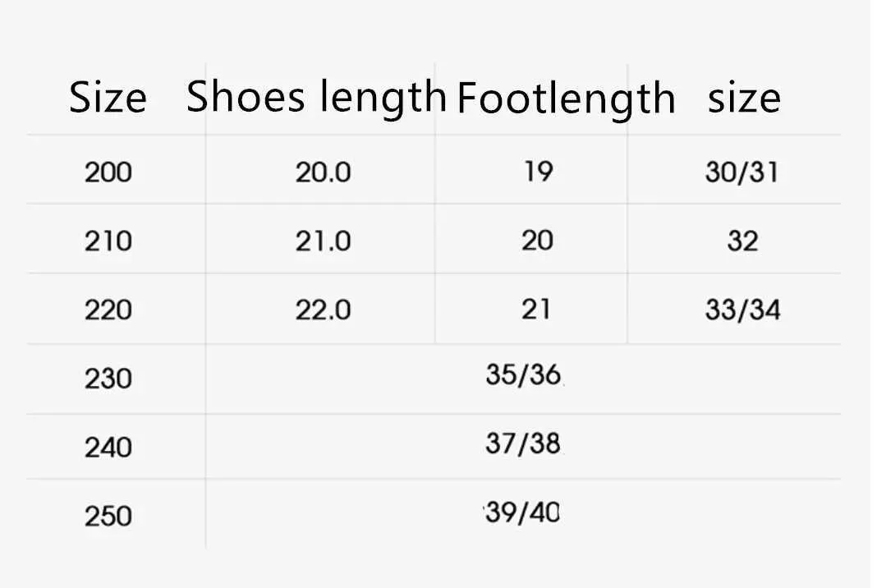
Task: Select the 200 size row label
Action: tap(108, 172)
